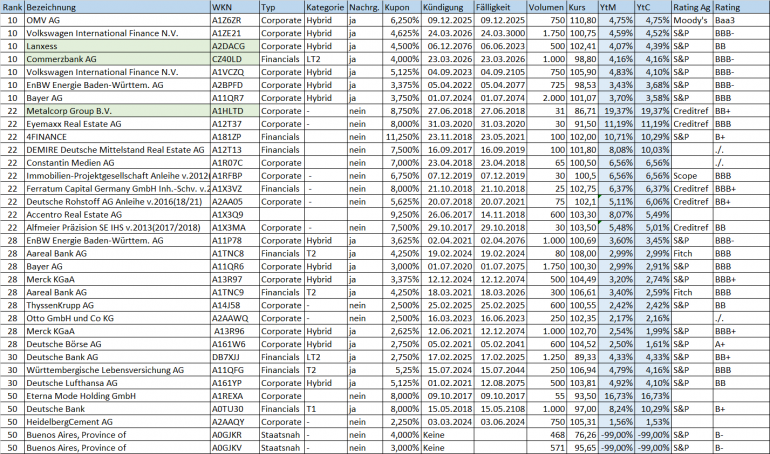This screenshot has width=770, height=454.
Task: Click the WKN column header
Action: point(235,7)
